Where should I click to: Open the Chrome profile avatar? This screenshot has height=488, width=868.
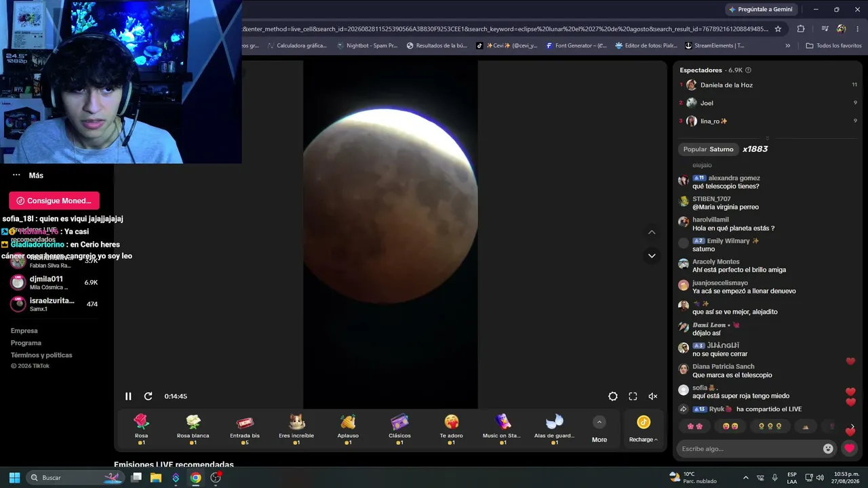pos(842,29)
